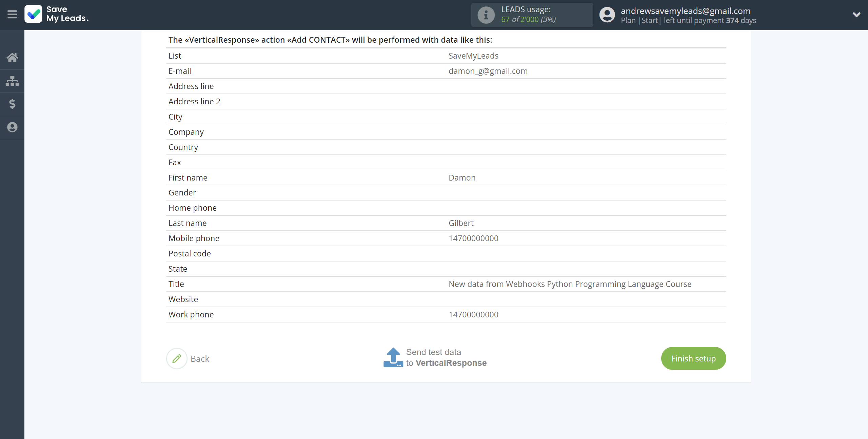Viewport: 868px width, 439px height.
Task: Click the Title row value text
Action: point(570,284)
